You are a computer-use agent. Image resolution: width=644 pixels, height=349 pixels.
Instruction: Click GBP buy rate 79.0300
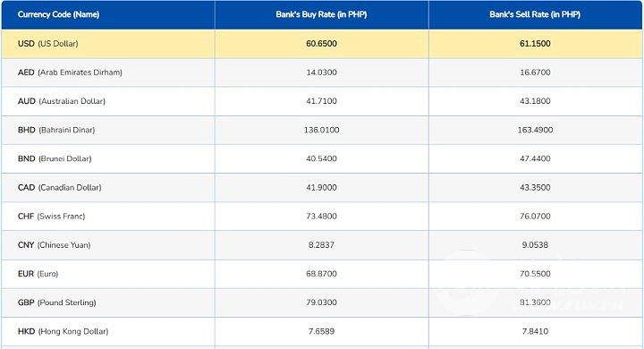(x=322, y=302)
